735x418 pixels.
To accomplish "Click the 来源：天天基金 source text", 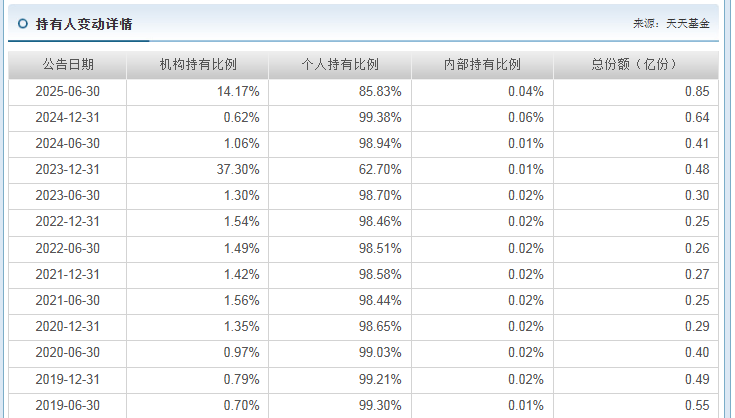I will tap(671, 23).
